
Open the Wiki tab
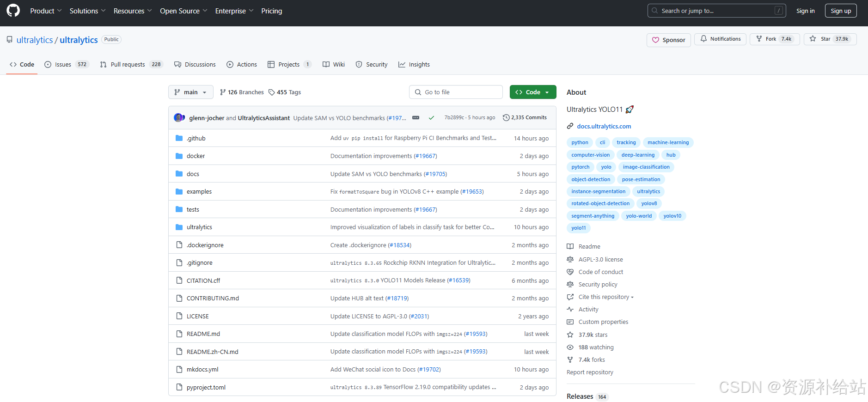334,64
